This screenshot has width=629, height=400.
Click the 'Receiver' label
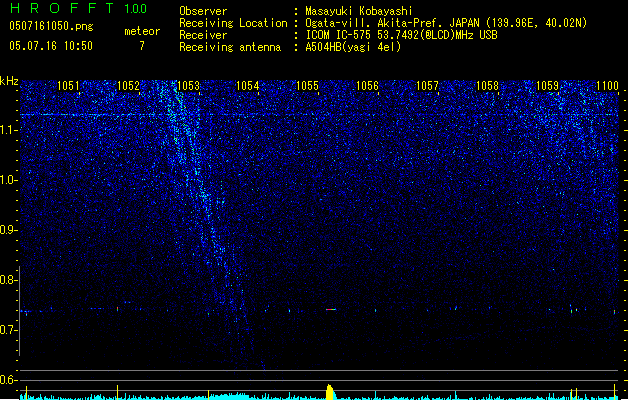click(x=203, y=35)
